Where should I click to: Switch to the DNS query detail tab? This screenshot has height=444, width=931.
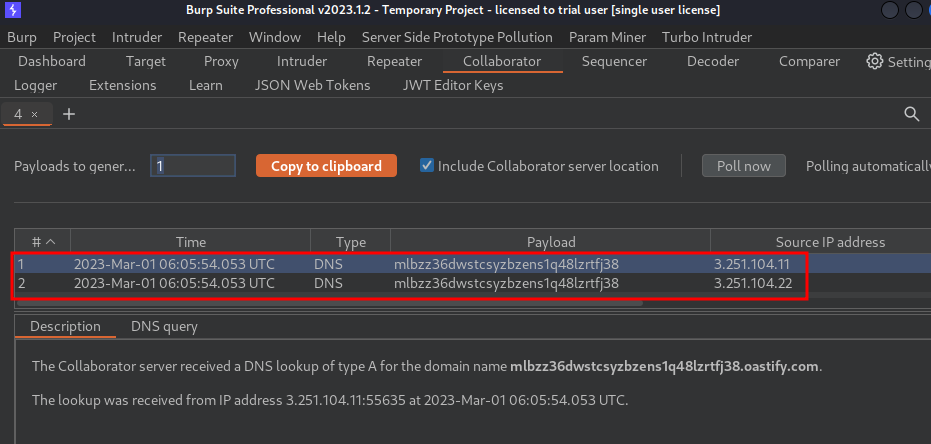click(164, 326)
